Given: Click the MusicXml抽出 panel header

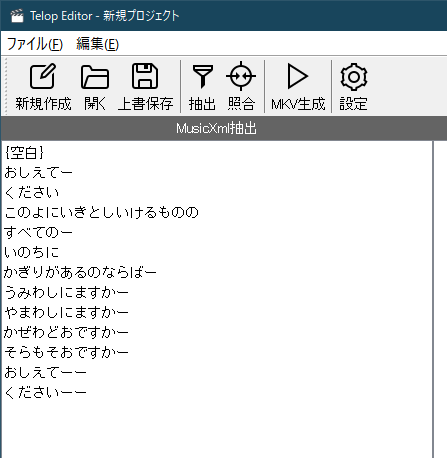Looking at the screenshot, I should (x=224, y=128).
